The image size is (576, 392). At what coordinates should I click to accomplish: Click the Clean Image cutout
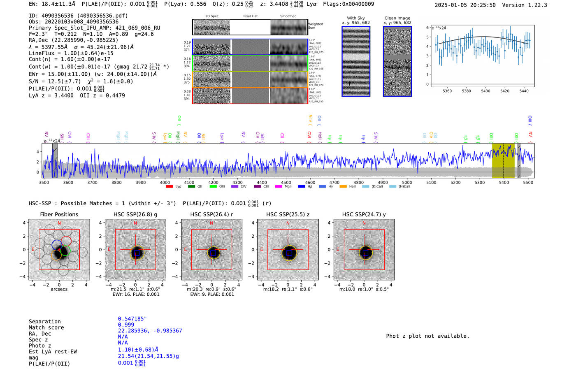397,61
